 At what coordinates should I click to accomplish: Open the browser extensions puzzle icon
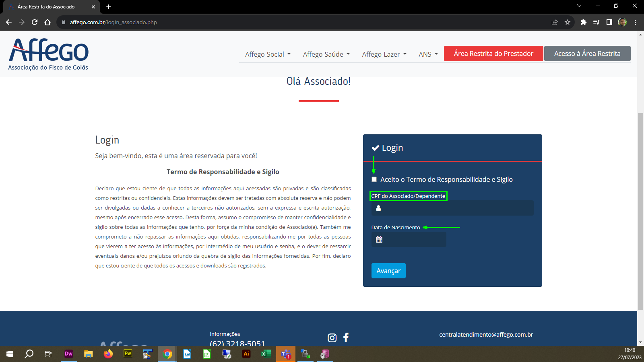tap(584, 22)
